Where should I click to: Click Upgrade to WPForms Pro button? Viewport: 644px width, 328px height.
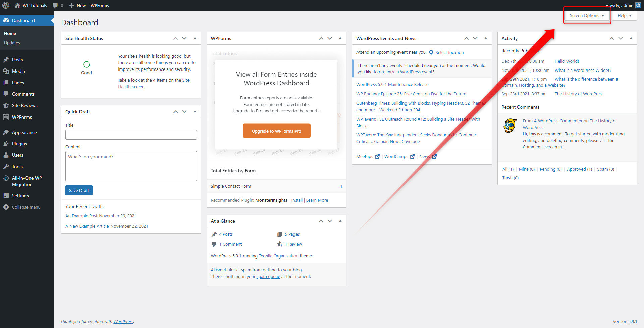[276, 131]
